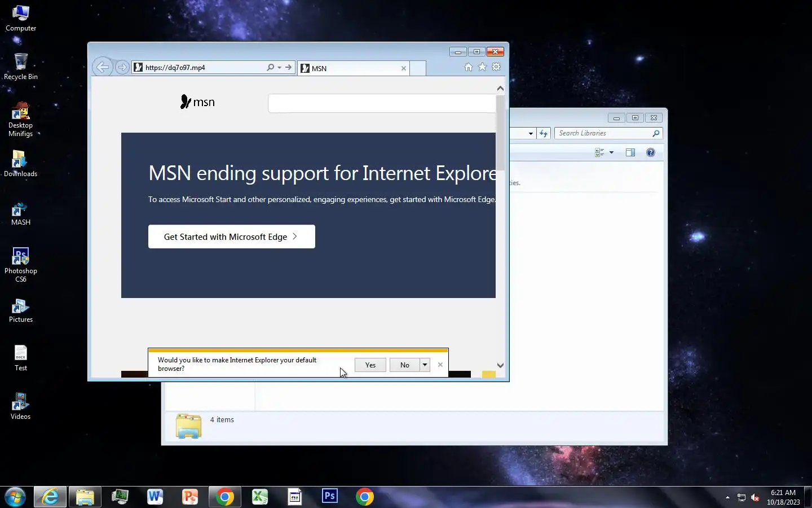Expand the No button dropdown arrow

tap(425, 365)
